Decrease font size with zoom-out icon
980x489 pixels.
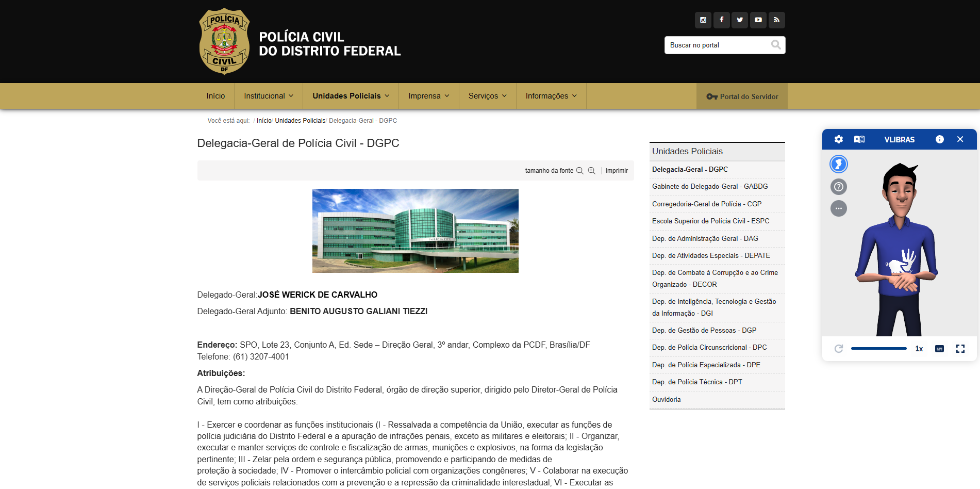(x=580, y=171)
